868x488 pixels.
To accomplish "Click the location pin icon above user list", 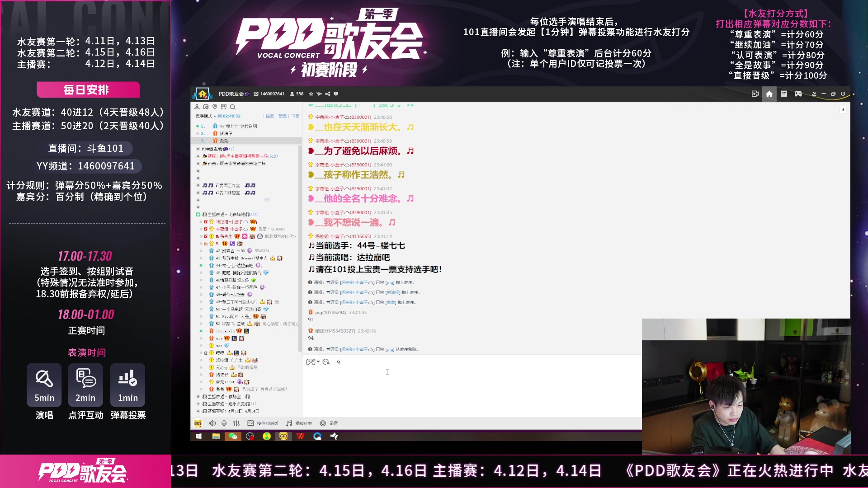I will [x=215, y=107].
